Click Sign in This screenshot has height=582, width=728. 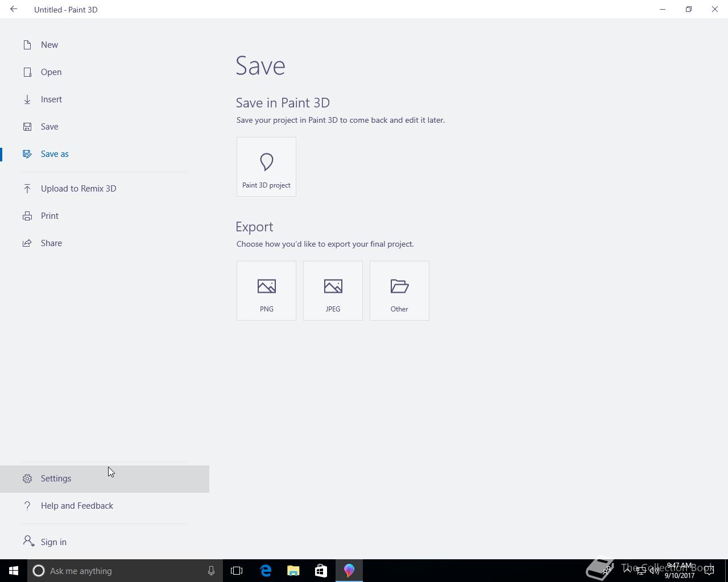(x=105, y=542)
